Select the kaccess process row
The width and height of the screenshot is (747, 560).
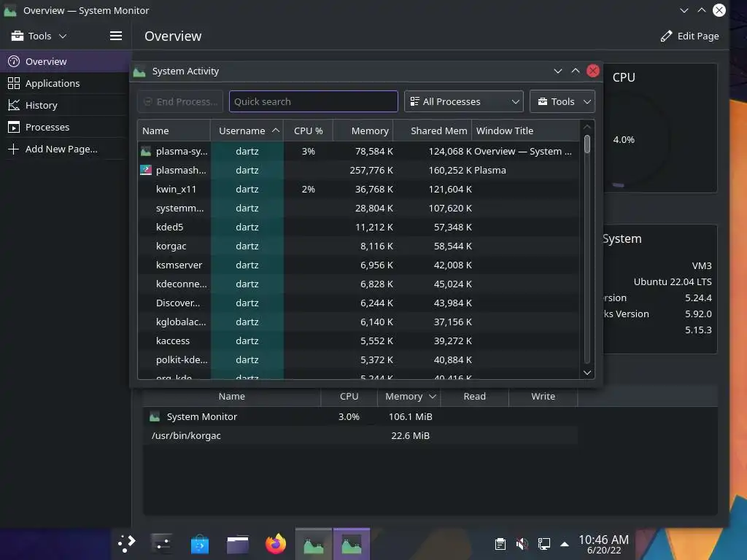tap(359, 341)
